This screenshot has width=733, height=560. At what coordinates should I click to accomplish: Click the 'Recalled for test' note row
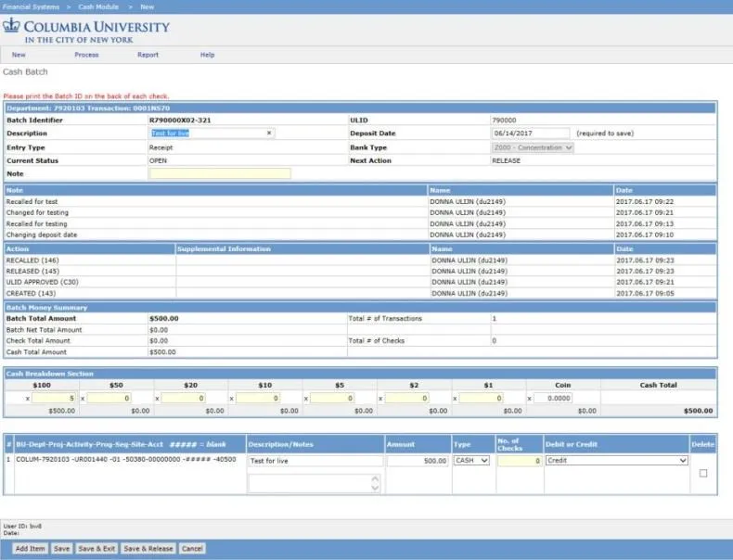pyautogui.click(x=360, y=202)
